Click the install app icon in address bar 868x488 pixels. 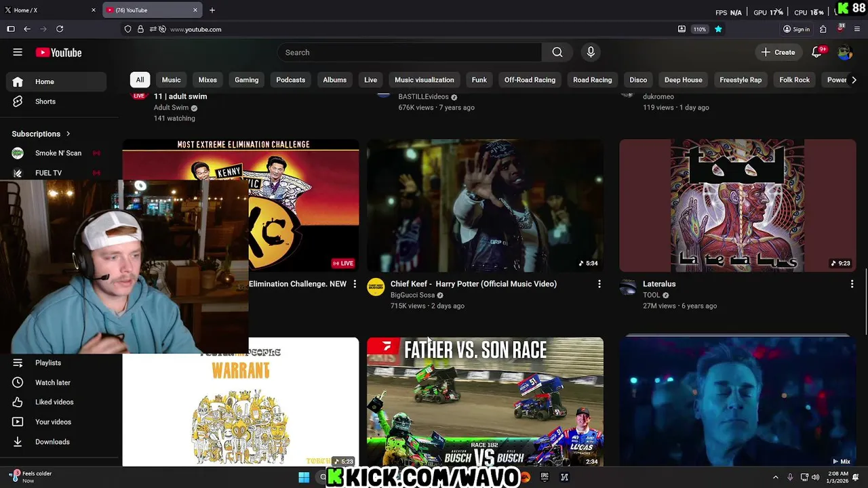click(x=682, y=29)
